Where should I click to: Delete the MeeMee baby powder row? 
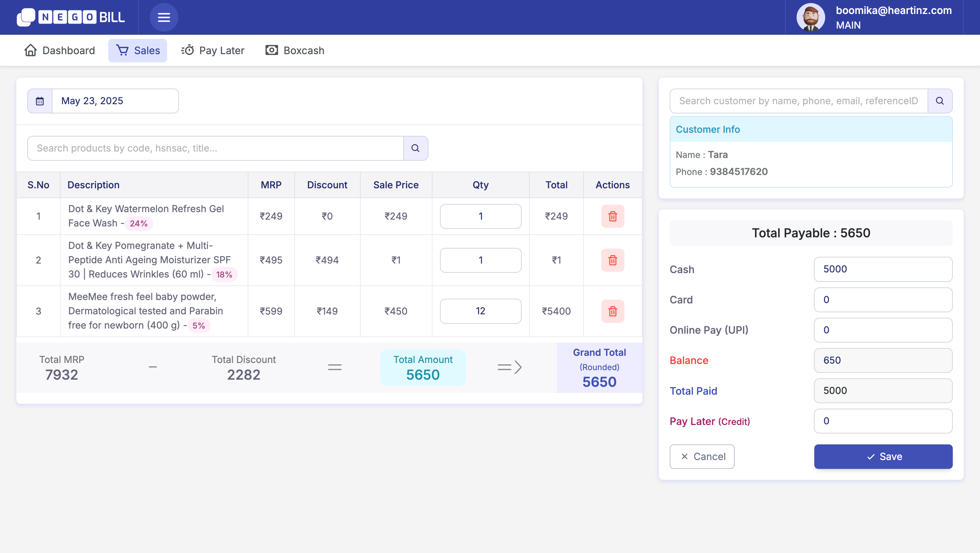(x=612, y=311)
